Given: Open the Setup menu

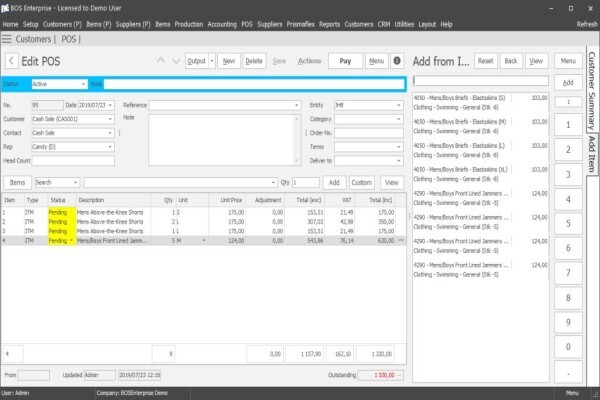Looking at the screenshot, I should point(31,24).
